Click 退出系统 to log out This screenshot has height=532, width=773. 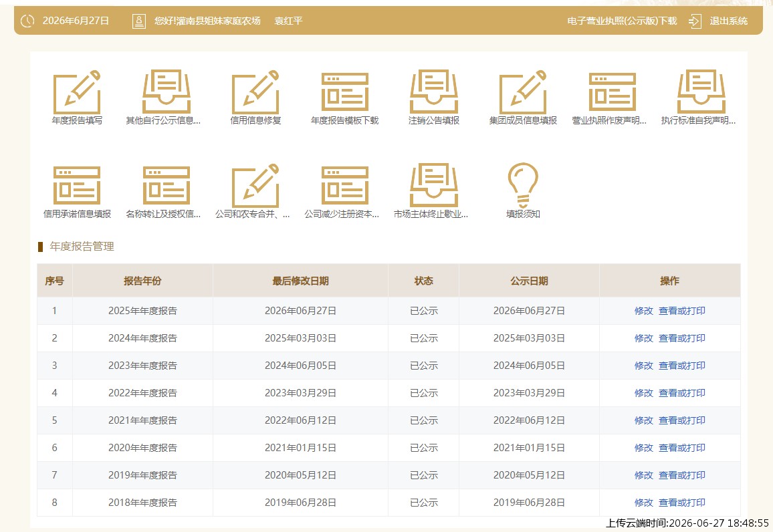(x=729, y=21)
